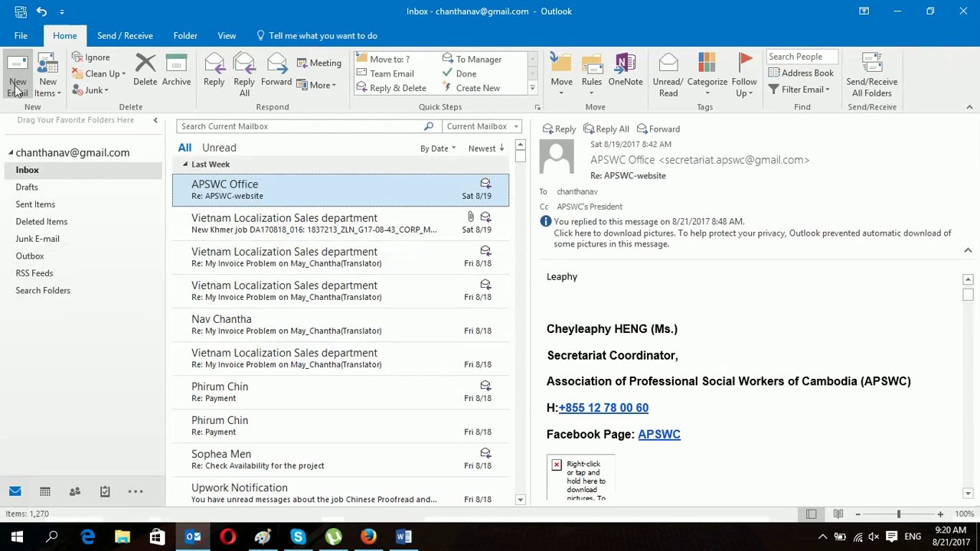Image resolution: width=980 pixels, height=551 pixels.
Task: Open the More respond options dropdown
Action: [x=316, y=85]
